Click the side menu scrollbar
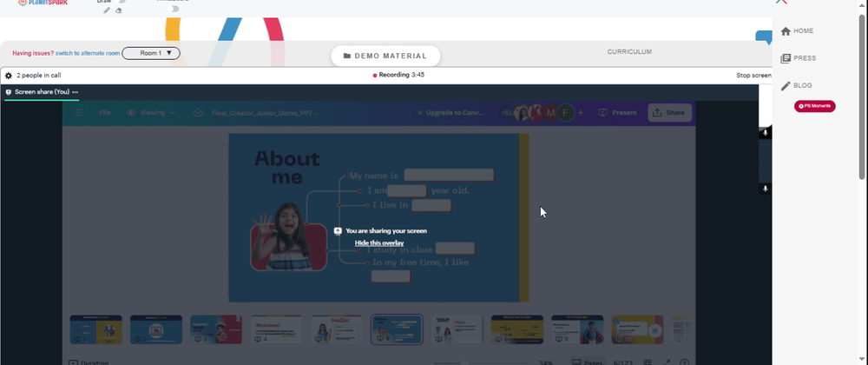Screen dimensions: 868x365 [x=861, y=97]
